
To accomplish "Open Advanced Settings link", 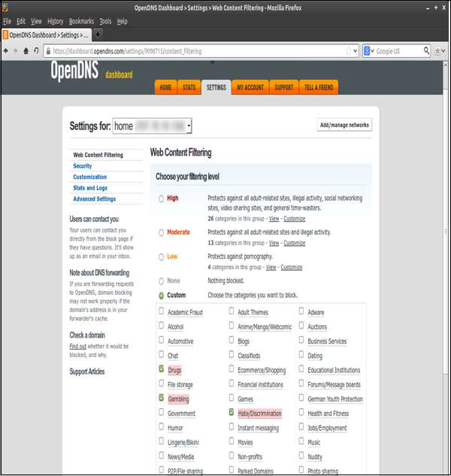I will coord(95,199).
